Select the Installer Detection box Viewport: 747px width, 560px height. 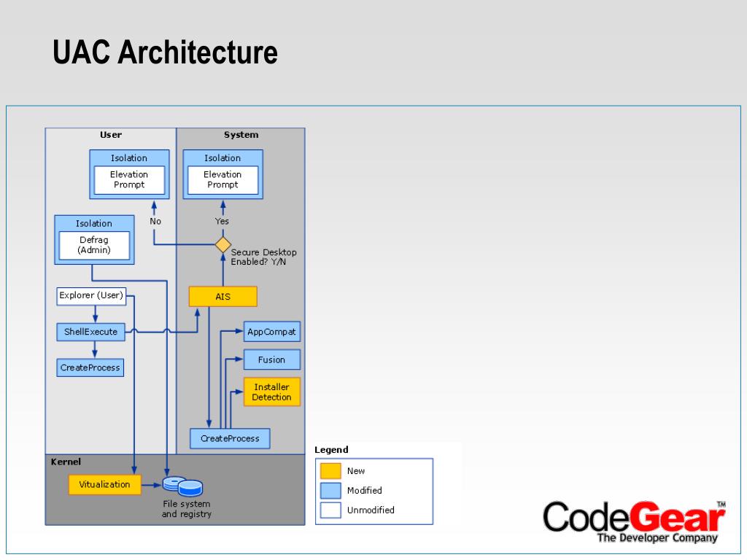pos(271,392)
